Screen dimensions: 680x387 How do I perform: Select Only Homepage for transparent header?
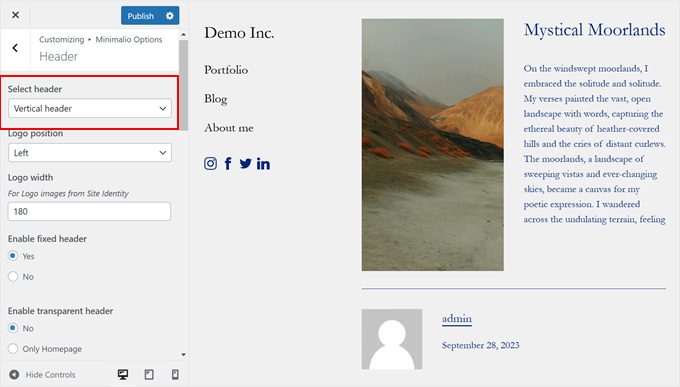click(x=13, y=348)
